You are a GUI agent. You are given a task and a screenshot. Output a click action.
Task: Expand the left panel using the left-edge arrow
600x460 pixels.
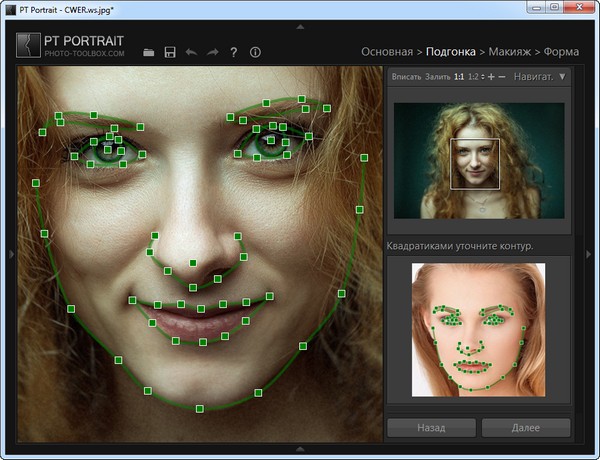[11, 254]
